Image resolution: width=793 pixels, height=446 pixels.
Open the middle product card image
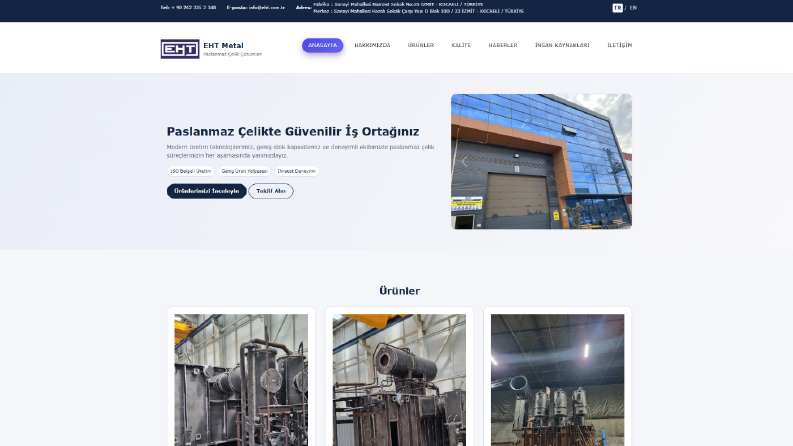[399, 380]
